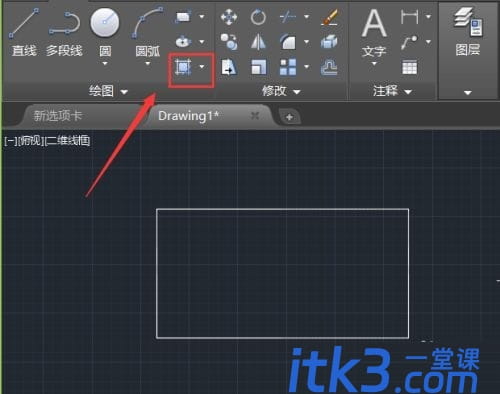500x394 pixels.
Task: Click the Rectangle tool icon
Action: [x=183, y=16]
